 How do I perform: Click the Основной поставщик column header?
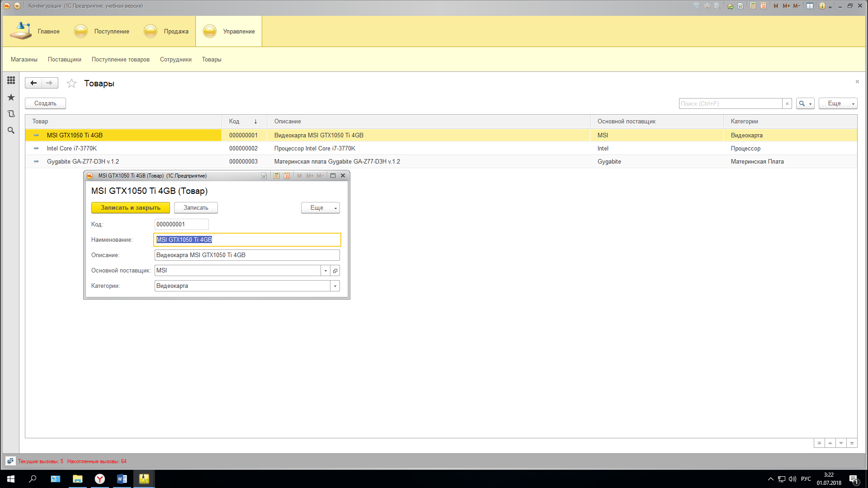(657, 122)
